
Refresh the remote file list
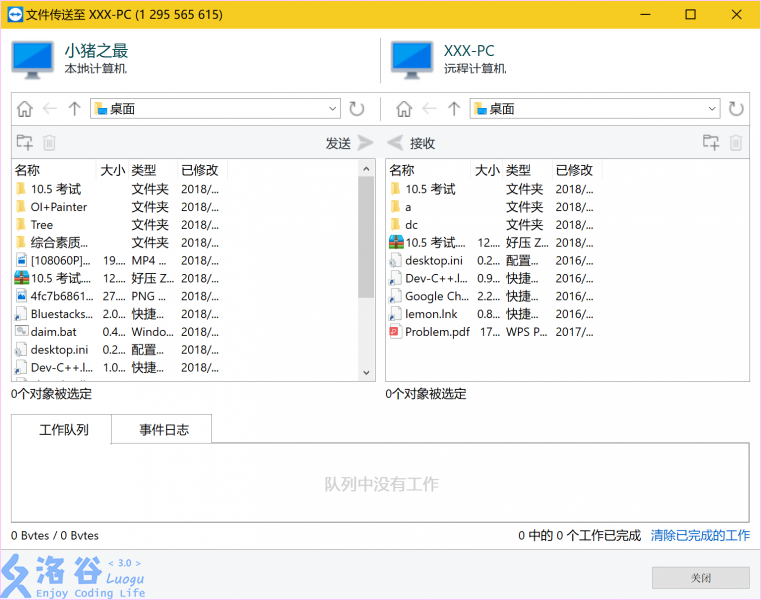point(737,109)
